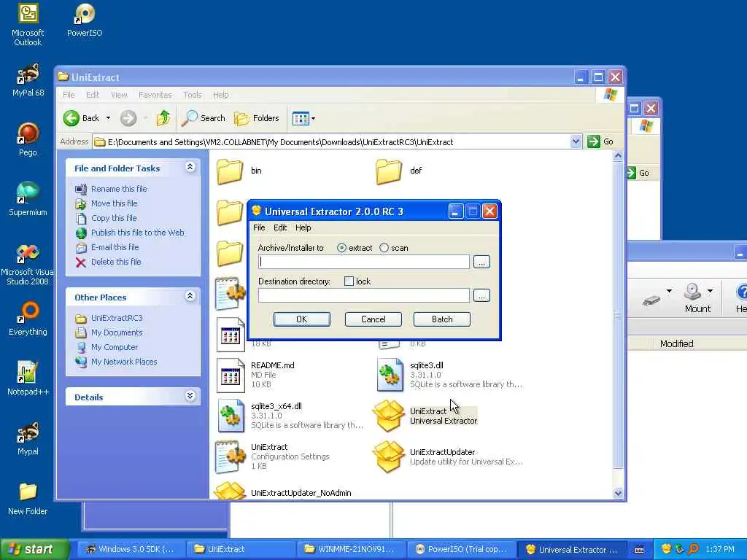
Task: Open New Folder on desktop
Action: pyautogui.click(x=28, y=499)
